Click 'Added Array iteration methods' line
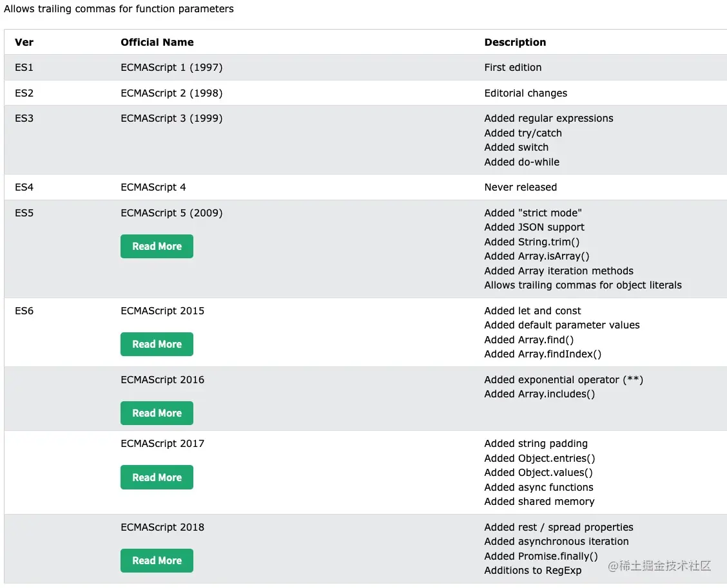727x588 pixels. tap(559, 271)
